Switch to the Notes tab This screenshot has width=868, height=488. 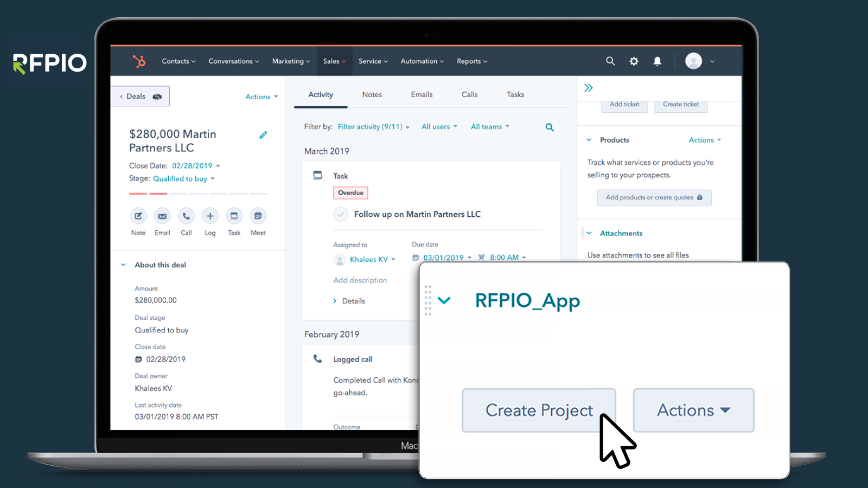pos(372,94)
